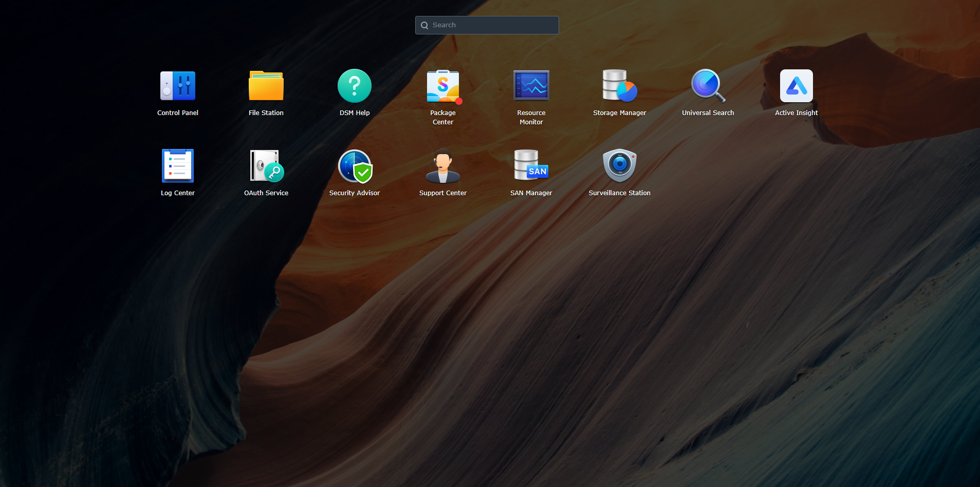Click into the Search text field

coord(492,25)
